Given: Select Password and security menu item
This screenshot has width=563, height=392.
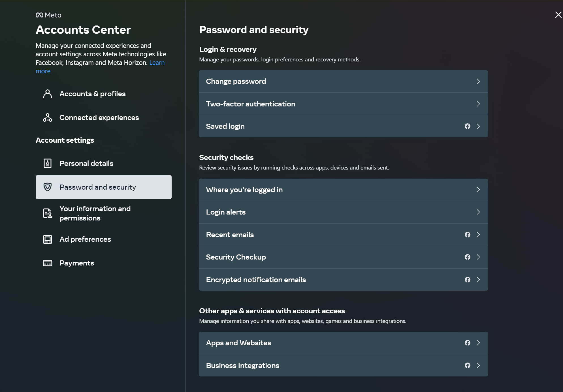Looking at the screenshot, I should pyautogui.click(x=104, y=187).
